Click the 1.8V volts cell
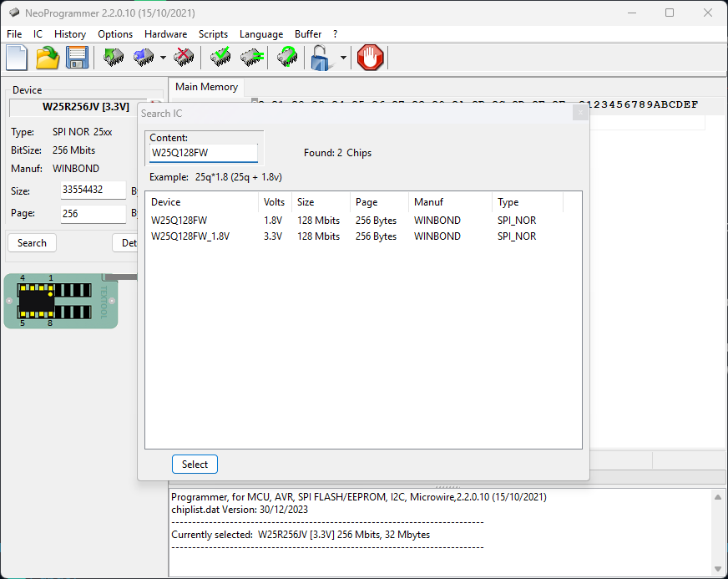Screen dimensions: 728x579 (273, 221)
